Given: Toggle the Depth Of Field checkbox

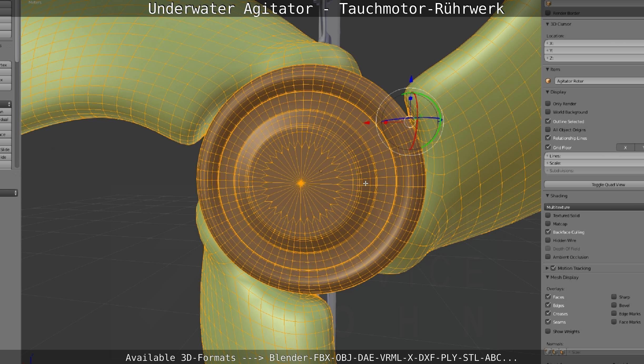Looking at the screenshot, I should point(548,248).
